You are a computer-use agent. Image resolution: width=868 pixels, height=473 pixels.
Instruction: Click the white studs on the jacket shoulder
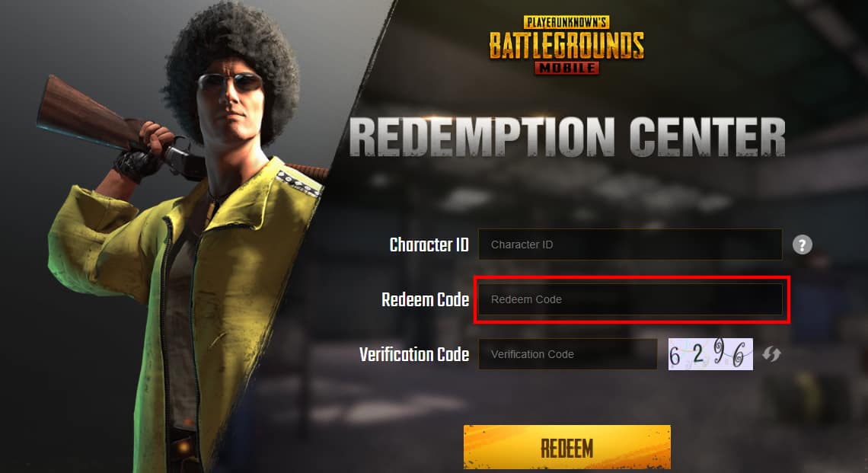click(299, 184)
